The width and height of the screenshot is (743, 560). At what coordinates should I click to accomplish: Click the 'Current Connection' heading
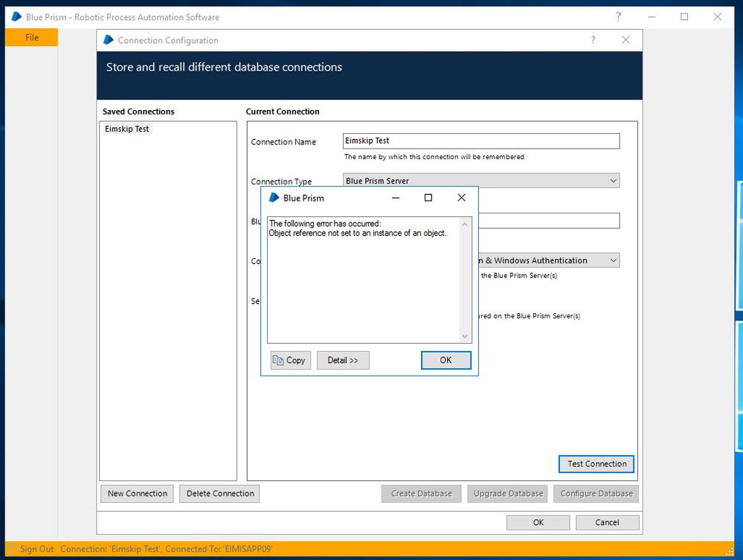pos(283,112)
